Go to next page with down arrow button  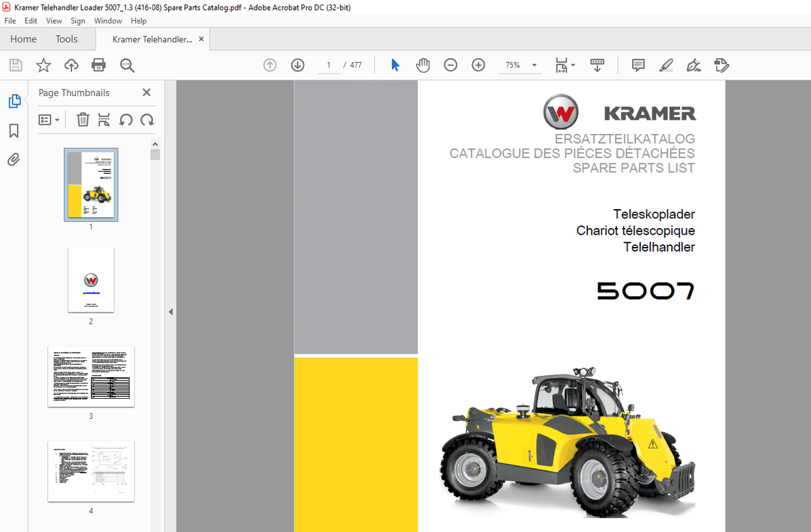(298, 65)
